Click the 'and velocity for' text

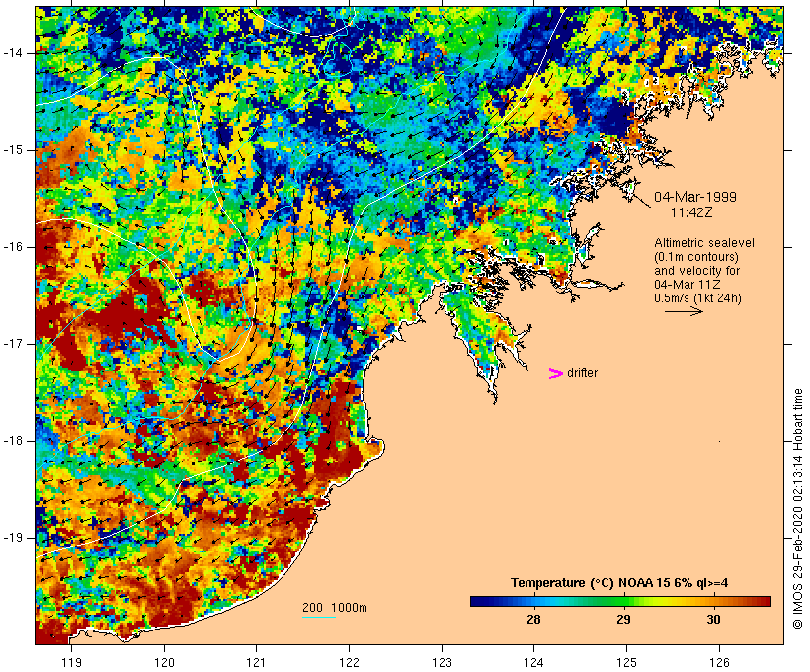pos(696,271)
